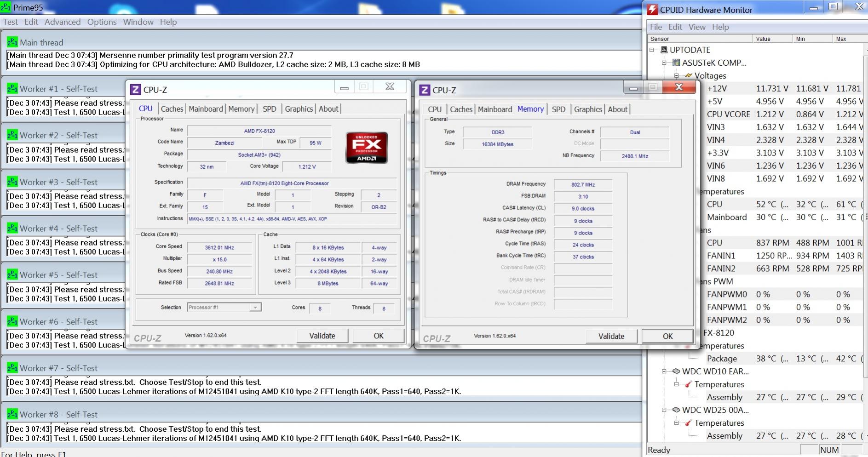Click the AMD FX-8120 name field
868x457 pixels.
[259, 131]
